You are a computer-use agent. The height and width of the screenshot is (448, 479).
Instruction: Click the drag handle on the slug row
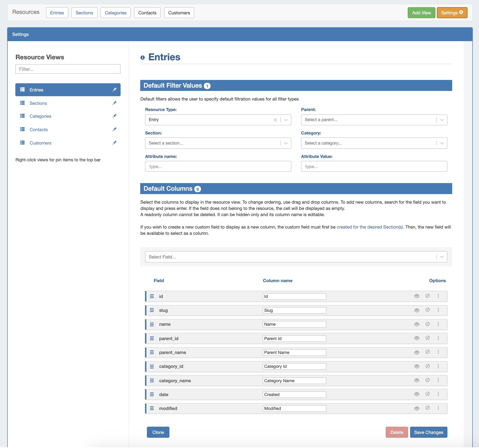[x=152, y=310]
